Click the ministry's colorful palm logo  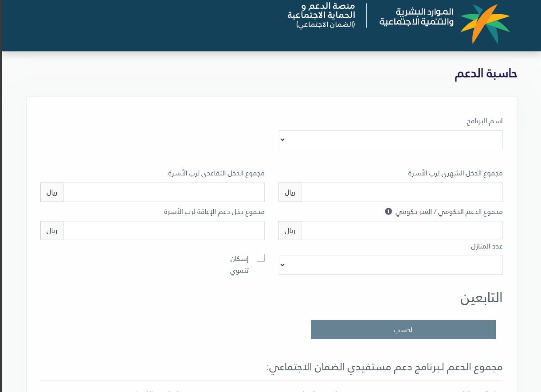point(485,23)
